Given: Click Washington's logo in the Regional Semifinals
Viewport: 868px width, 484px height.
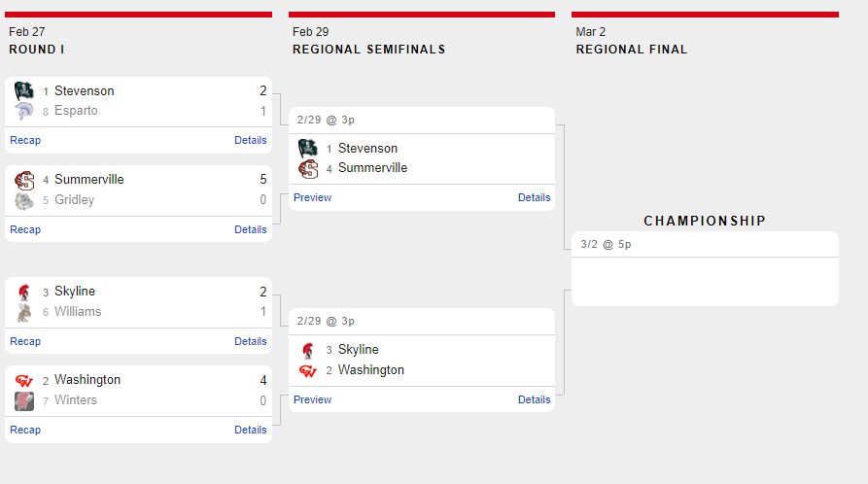Looking at the screenshot, I should (x=308, y=370).
